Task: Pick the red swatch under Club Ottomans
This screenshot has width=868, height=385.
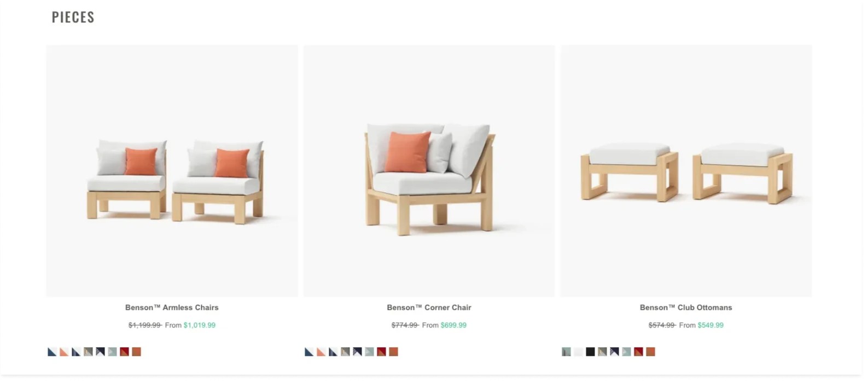Action: coord(638,352)
